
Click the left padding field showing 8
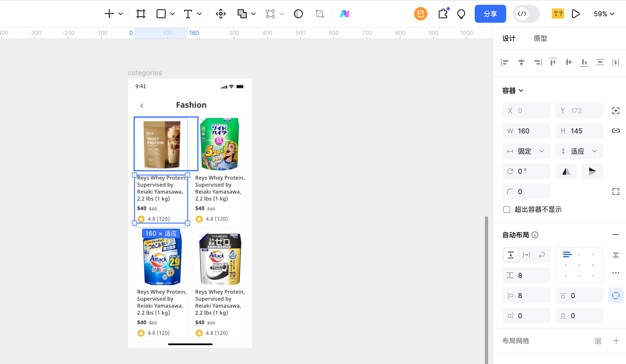(x=526, y=295)
